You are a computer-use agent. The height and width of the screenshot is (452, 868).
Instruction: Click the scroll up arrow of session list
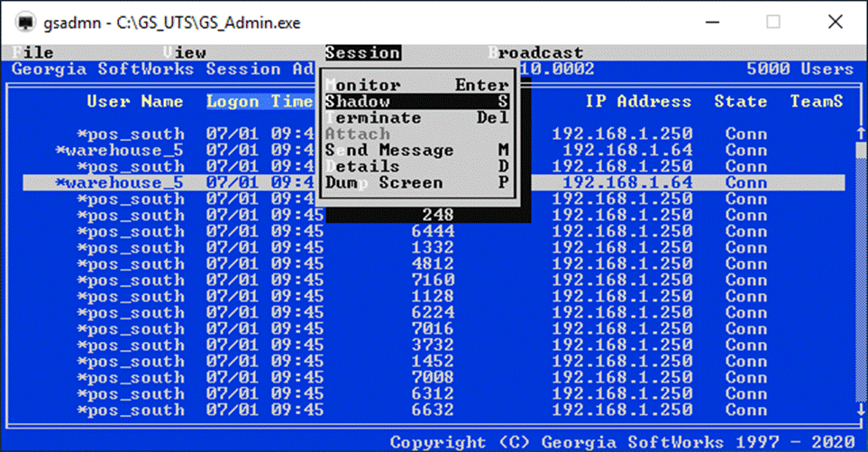click(861, 134)
